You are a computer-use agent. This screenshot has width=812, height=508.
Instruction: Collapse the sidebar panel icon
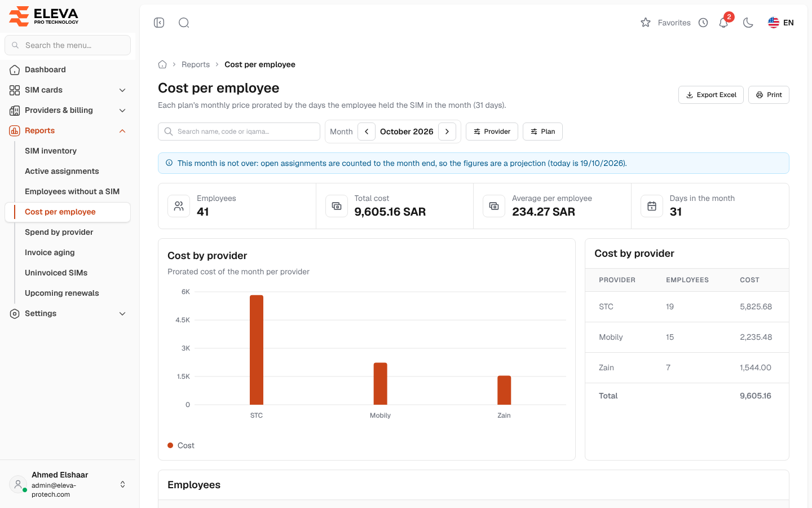pyautogui.click(x=159, y=23)
